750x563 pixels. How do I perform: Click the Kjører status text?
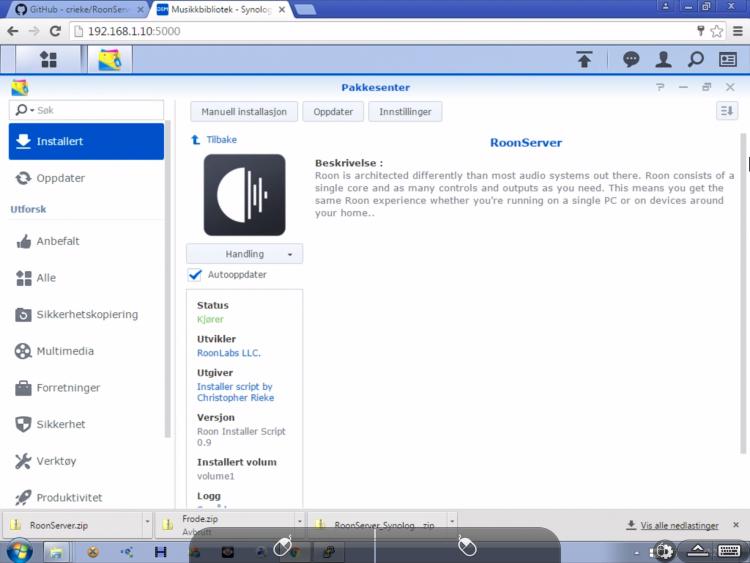click(x=210, y=320)
